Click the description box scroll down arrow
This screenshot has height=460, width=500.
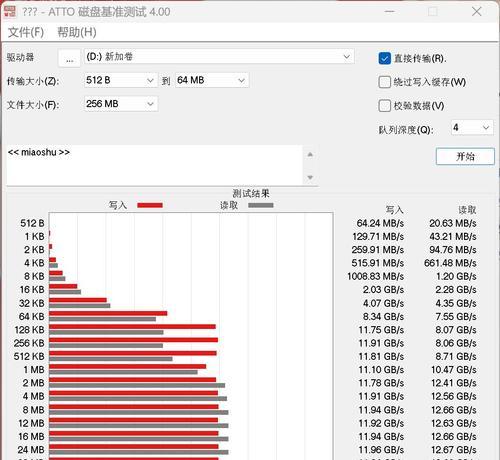(x=310, y=177)
